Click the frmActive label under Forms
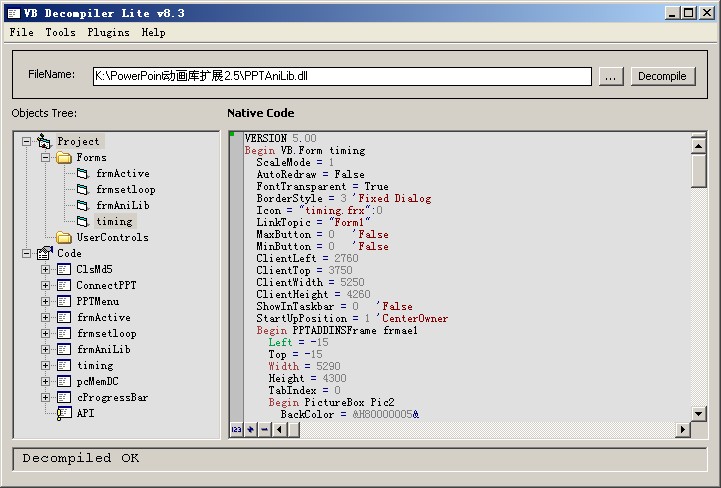 [123, 173]
